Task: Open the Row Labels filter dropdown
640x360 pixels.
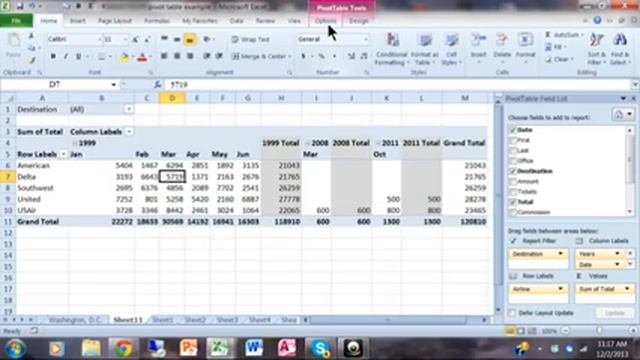Action: pyautogui.click(x=63, y=154)
